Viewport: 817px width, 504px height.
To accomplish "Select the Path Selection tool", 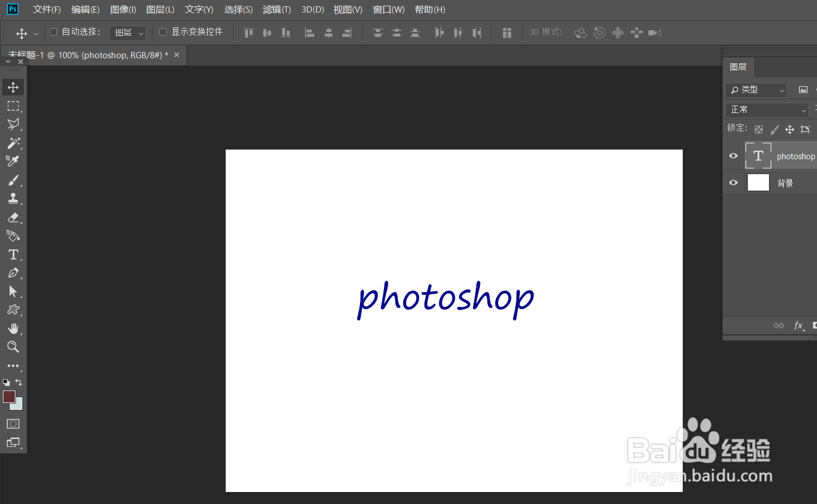I will [x=13, y=292].
